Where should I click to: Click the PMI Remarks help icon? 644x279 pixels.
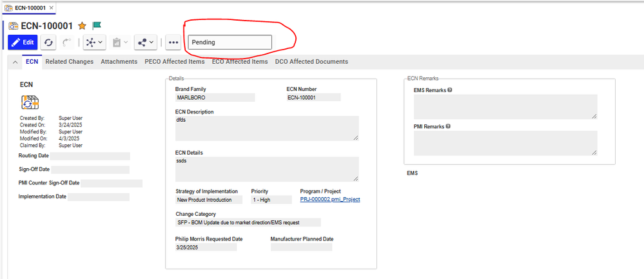[x=448, y=126]
